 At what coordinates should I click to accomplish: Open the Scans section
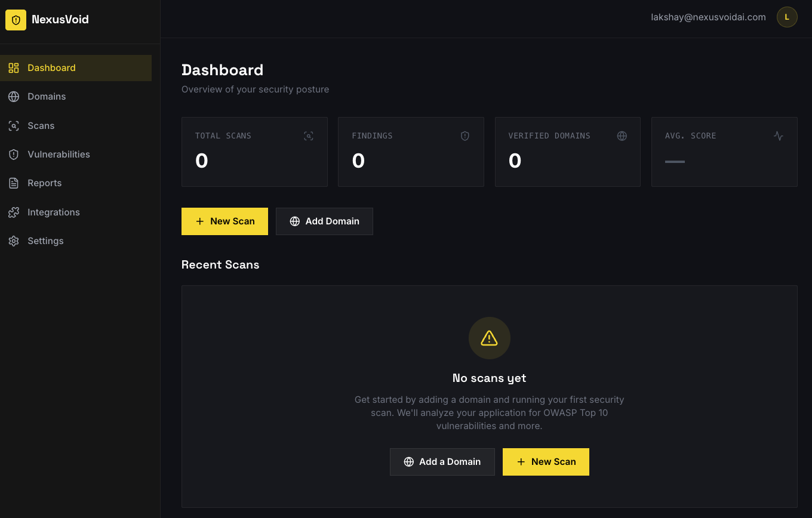(76, 126)
